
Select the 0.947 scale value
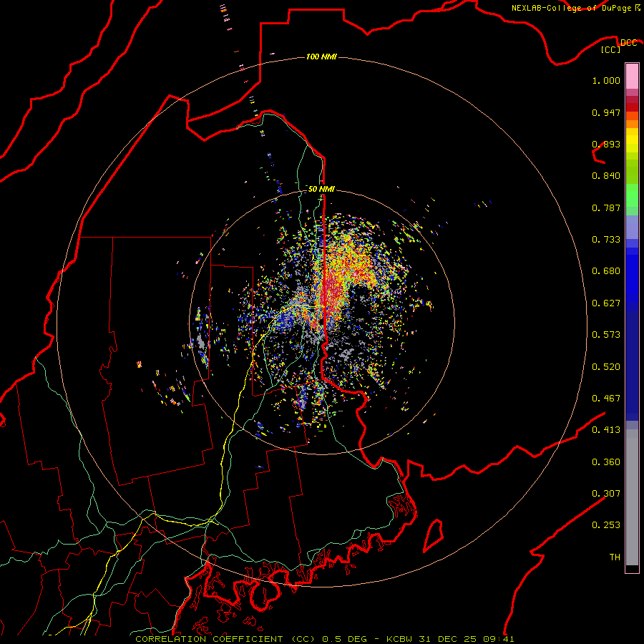point(606,112)
